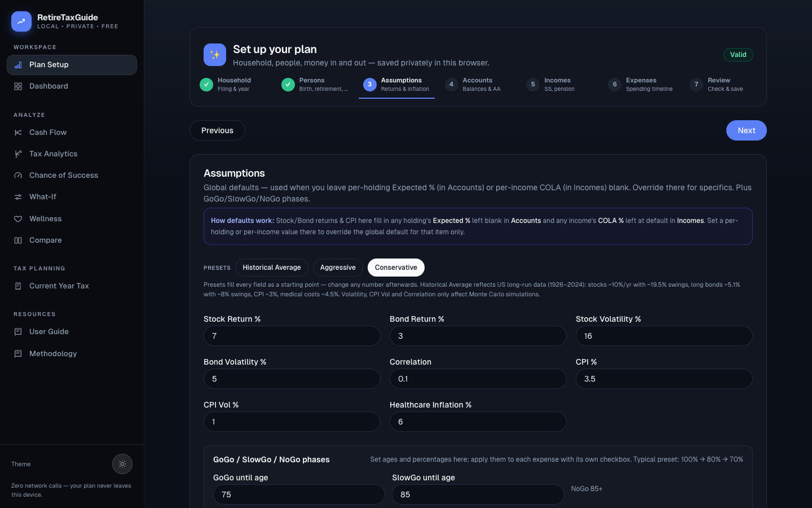Go to the Assumptions step tab
The width and height of the screenshot is (812, 508).
(x=396, y=85)
